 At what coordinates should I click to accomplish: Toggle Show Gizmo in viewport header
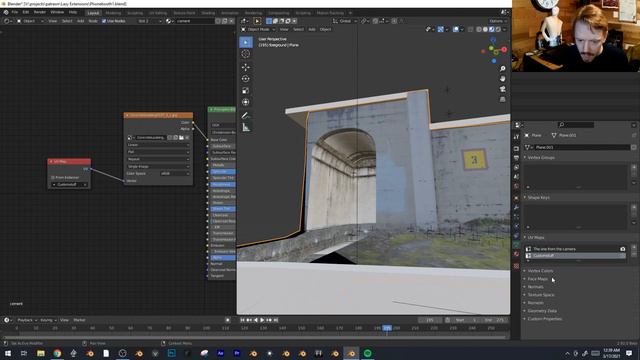coord(441,29)
